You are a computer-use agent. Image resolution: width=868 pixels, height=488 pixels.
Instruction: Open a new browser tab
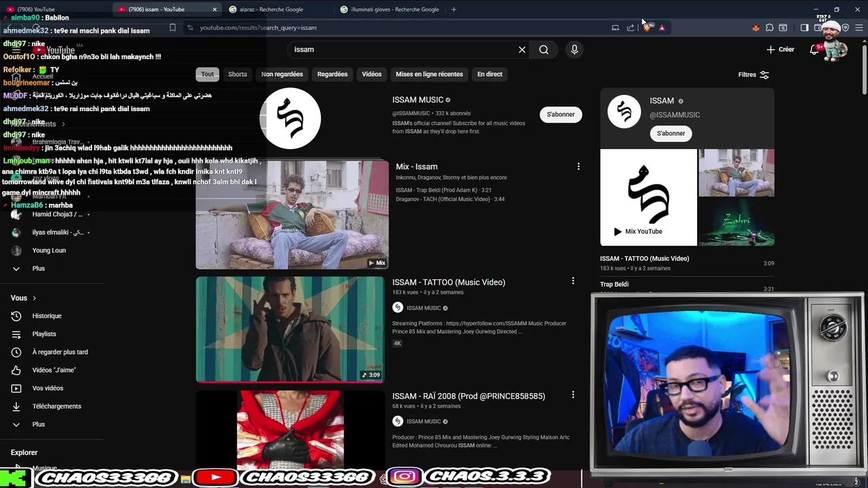[x=454, y=9]
